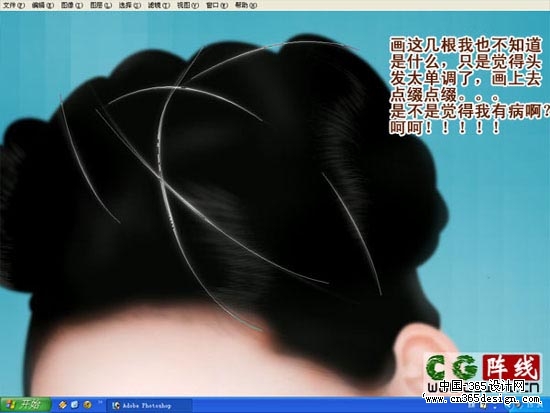Open the 帮助 (Help) menu
The width and height of the screenshot is (550, 413).
(246, 5)
